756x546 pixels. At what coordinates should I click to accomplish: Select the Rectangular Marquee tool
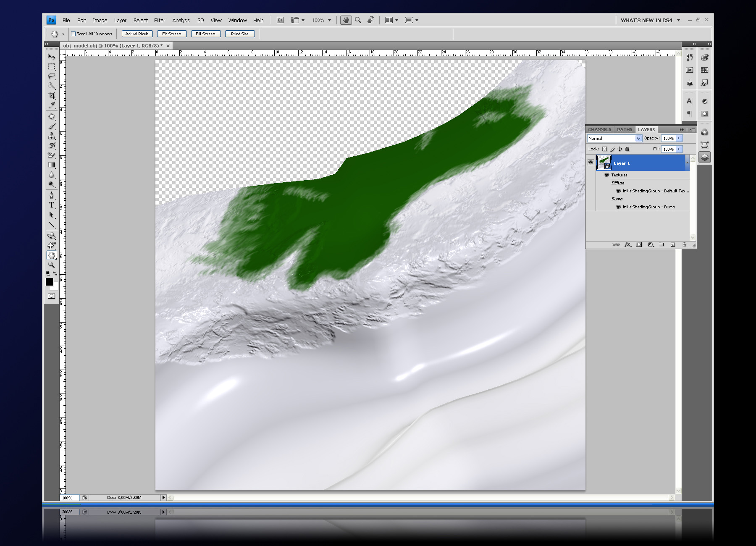tap(52, 66)
